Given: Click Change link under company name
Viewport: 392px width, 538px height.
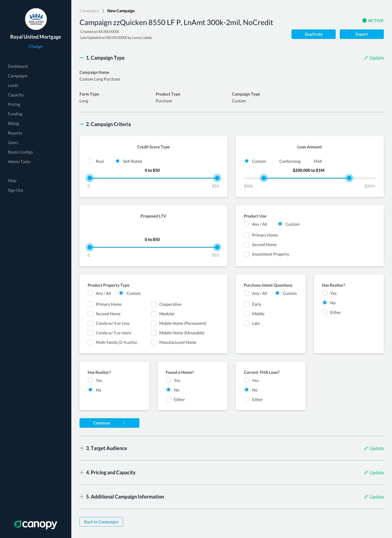Looking at the screenshot, I should click(x=36, y=46).
